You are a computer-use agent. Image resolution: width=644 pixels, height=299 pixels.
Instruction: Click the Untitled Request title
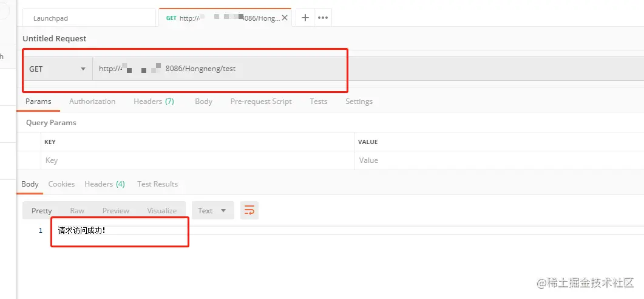(55, 39)
